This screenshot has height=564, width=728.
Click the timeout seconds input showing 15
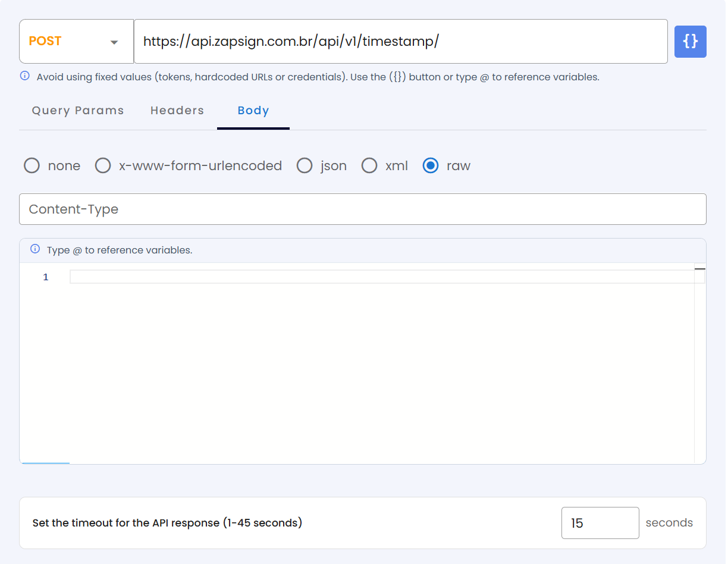click(600, 523)
